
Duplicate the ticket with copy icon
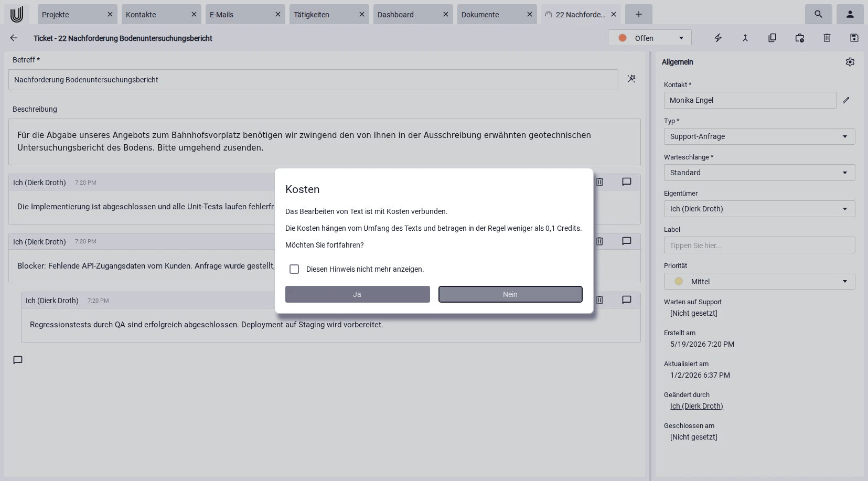773,38
